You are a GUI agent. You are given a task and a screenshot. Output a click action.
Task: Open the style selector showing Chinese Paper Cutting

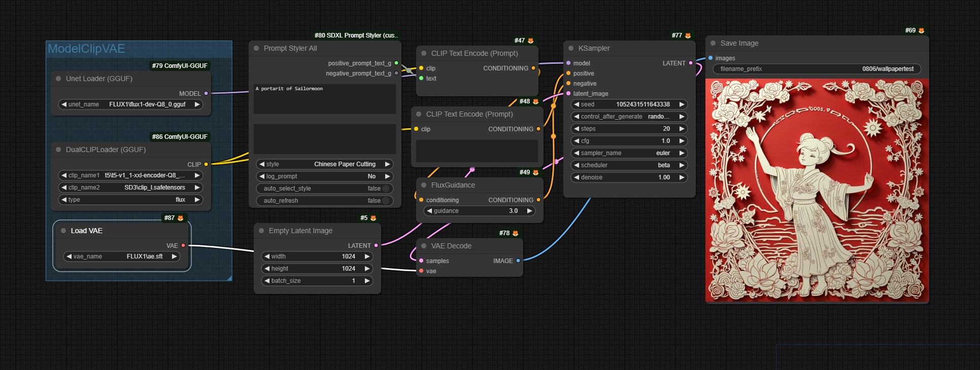(325, 164)
